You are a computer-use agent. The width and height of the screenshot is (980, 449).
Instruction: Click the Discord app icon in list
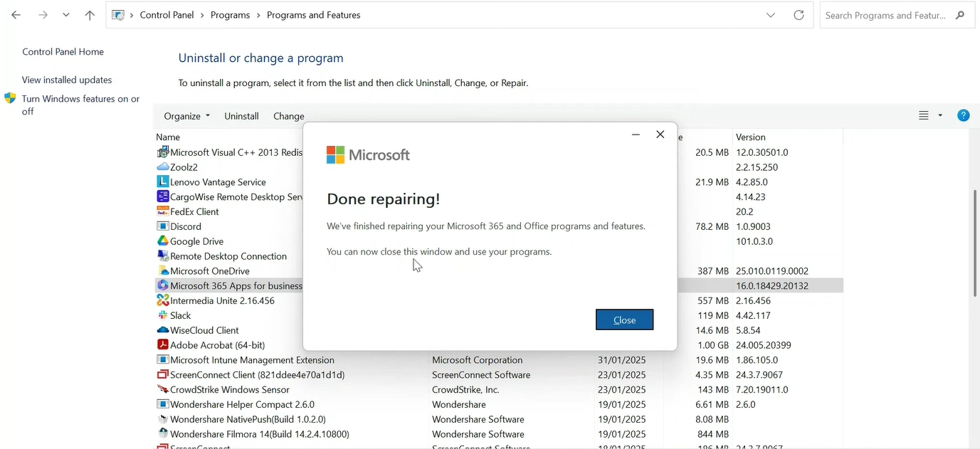[162, 226]
